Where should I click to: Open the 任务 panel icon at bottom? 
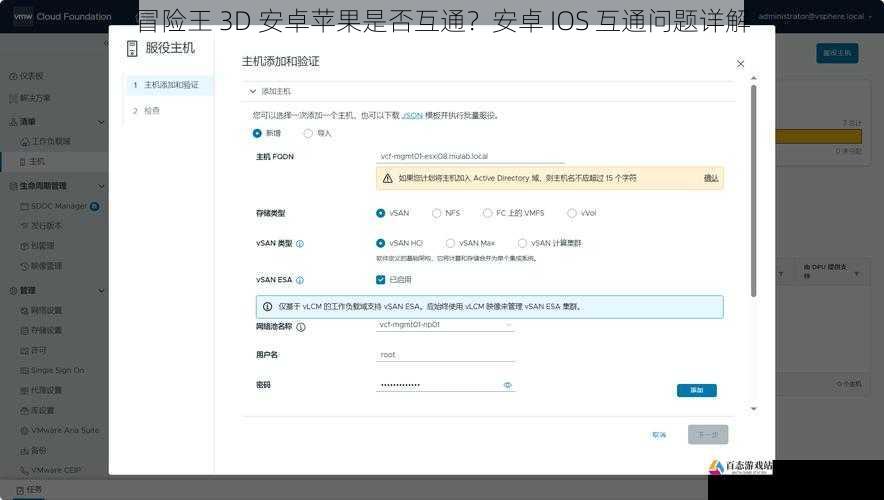[x=20, y=490]
